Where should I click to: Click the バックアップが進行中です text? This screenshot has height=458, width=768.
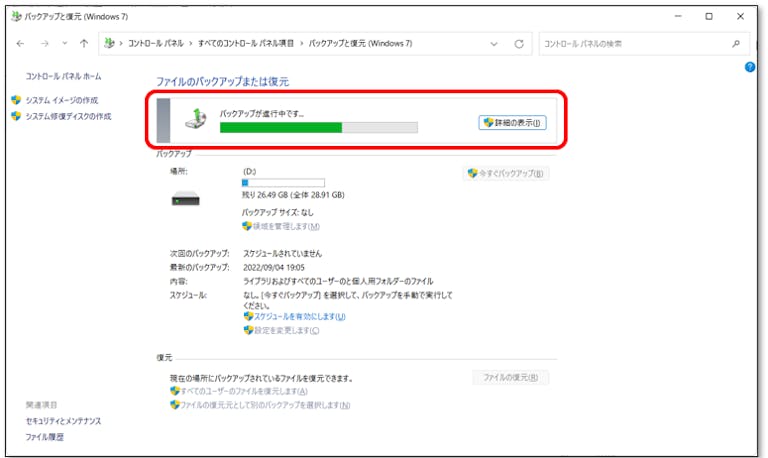click(x=262, y=114)
